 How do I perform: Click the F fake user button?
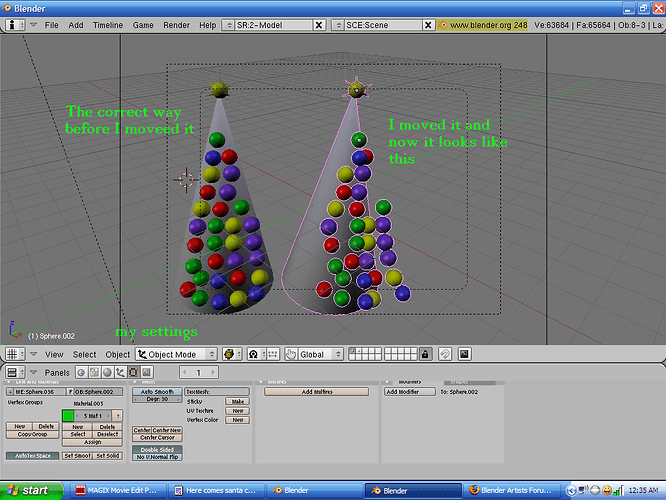point(70,392)
